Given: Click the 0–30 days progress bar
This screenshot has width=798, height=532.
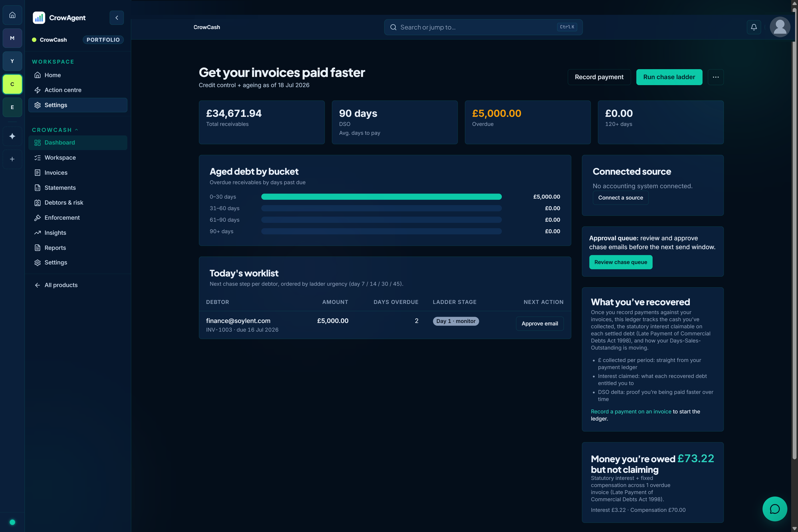Looking at the screenshot, I should (381, 197).
